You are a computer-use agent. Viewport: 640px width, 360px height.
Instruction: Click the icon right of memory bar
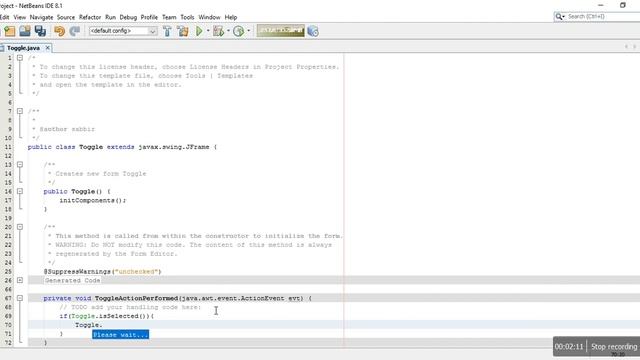313,31
